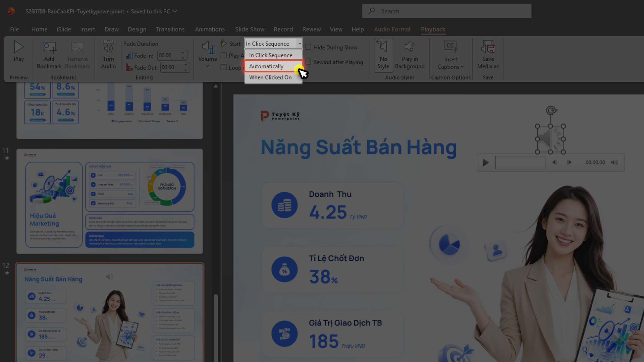Click slide 11 animation star marker
Image resolution: width=644 pixels, height=362 pixels.
pos(6,158)
